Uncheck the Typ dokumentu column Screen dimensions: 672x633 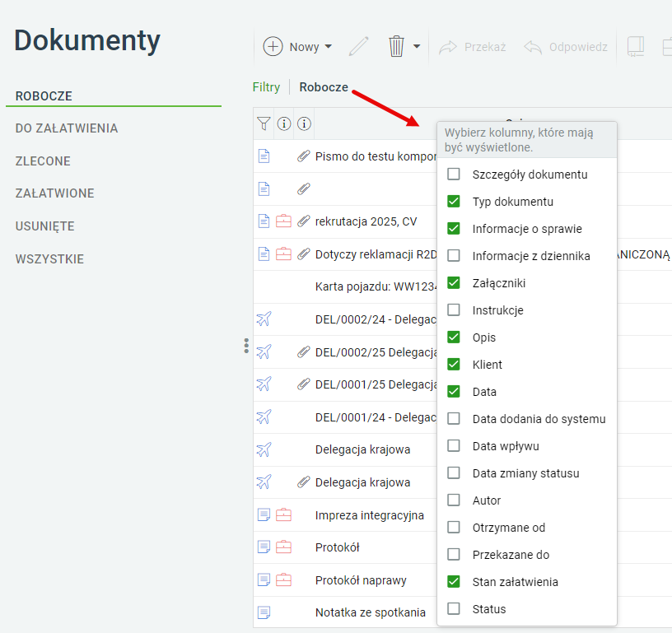click(x=454, y=202)
